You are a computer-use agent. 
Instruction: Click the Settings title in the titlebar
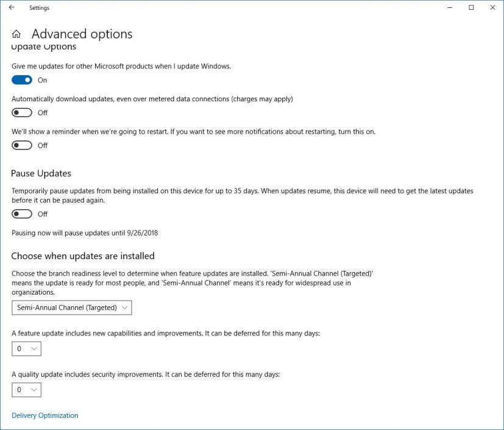coord(39,8)
